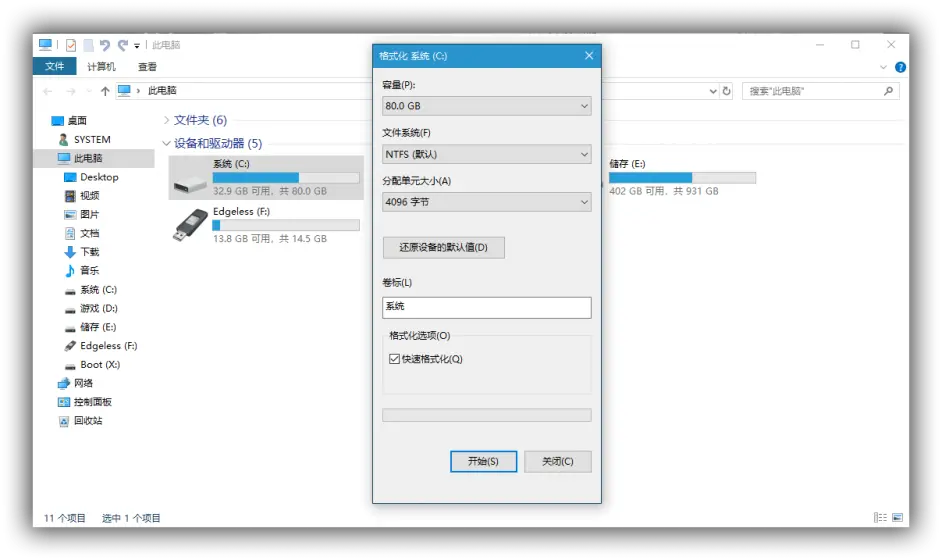Click the search magnifier icon

point(888,91)
